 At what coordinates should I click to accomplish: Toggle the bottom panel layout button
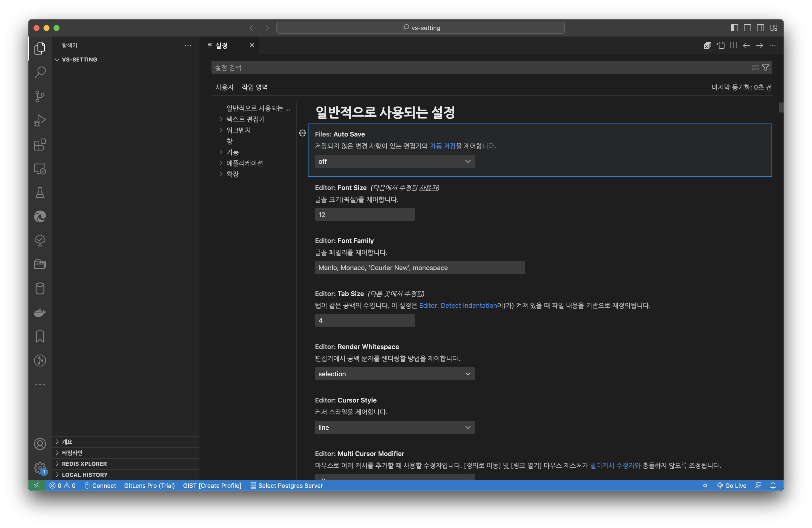(x=747, y=28)
